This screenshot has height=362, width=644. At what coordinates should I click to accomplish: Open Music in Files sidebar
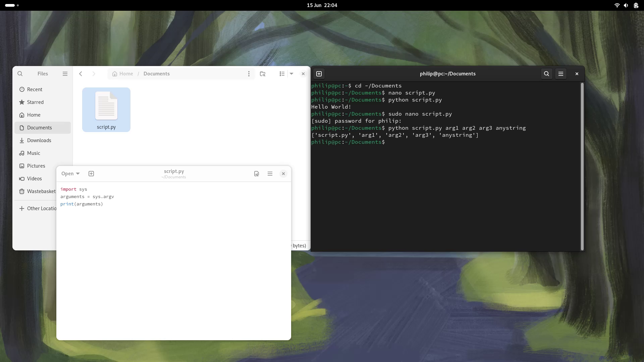43,153
